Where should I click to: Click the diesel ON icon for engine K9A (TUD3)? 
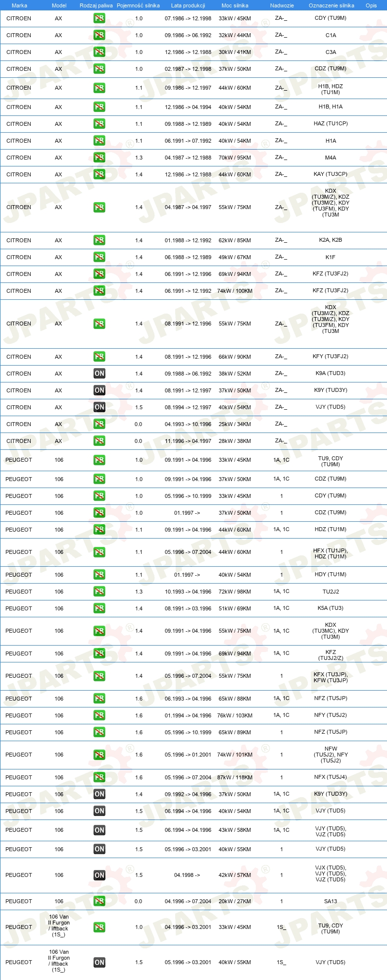(x=99, y=374)
